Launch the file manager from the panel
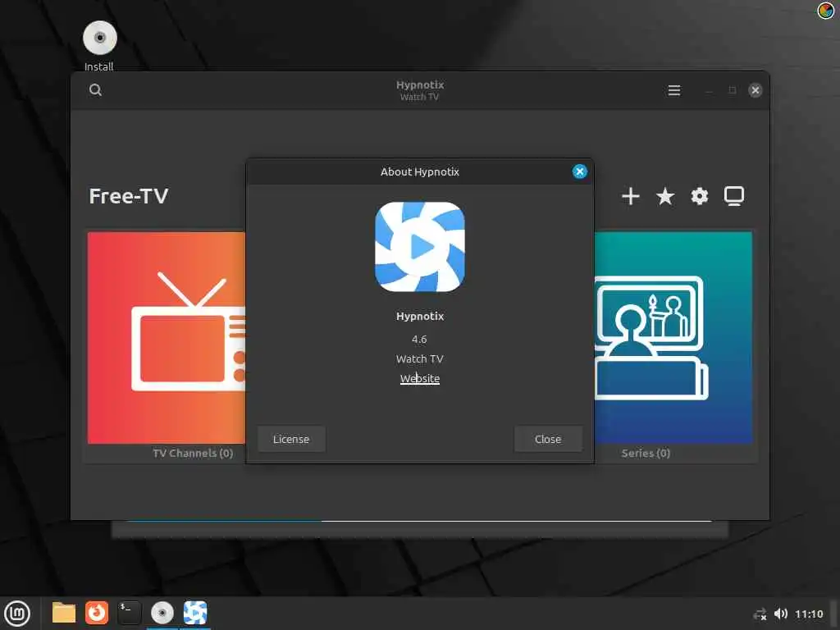The height and width of the screenshot is (630, 840). [x=64, y=613]
